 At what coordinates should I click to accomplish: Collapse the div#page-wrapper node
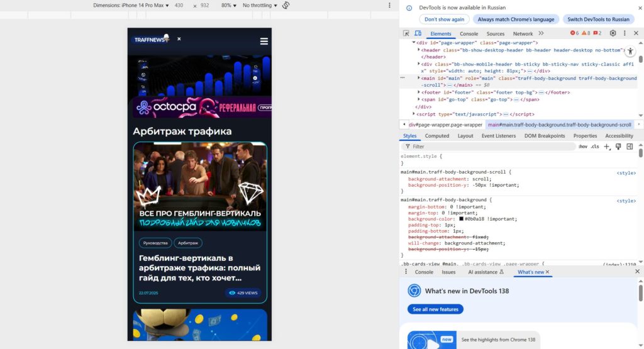(414, 43)
